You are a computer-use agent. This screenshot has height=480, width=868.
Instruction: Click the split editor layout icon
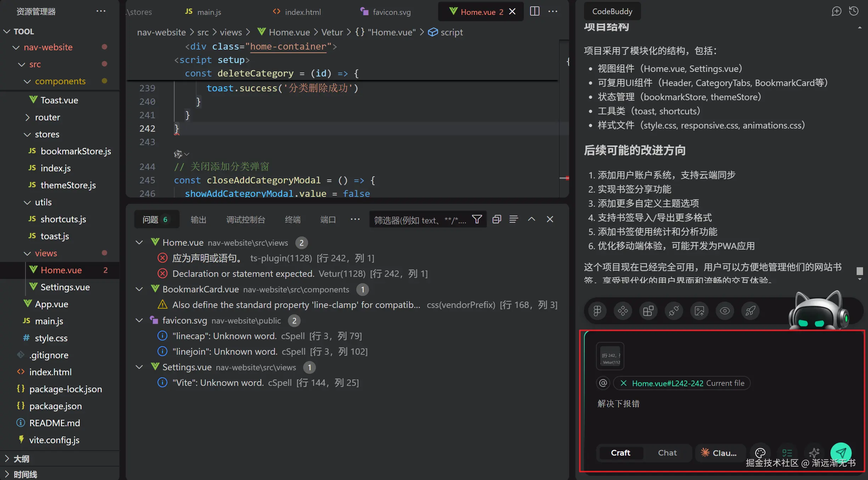pos(534,11)
